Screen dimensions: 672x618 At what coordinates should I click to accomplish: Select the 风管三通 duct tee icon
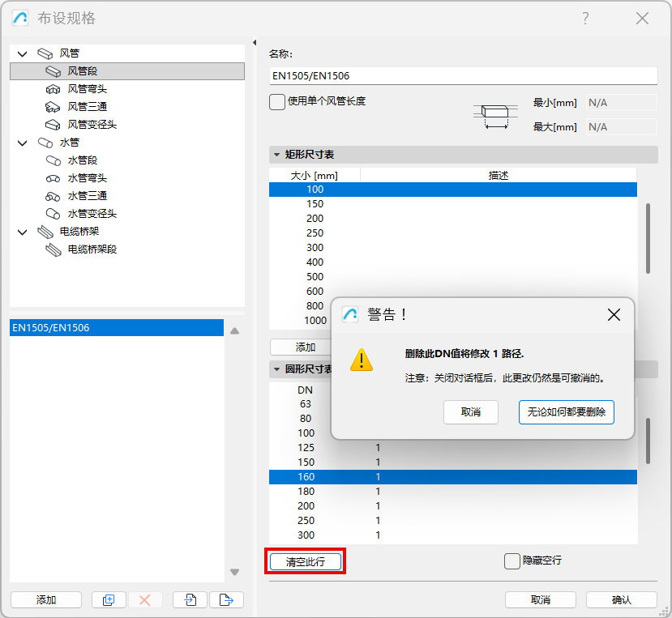coord(54,107)
